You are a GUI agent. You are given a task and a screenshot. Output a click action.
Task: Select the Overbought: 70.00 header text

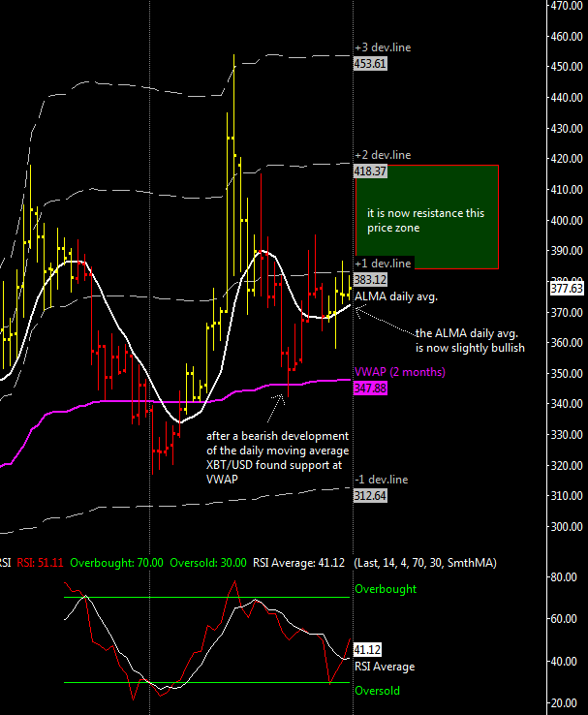[116, 562]
